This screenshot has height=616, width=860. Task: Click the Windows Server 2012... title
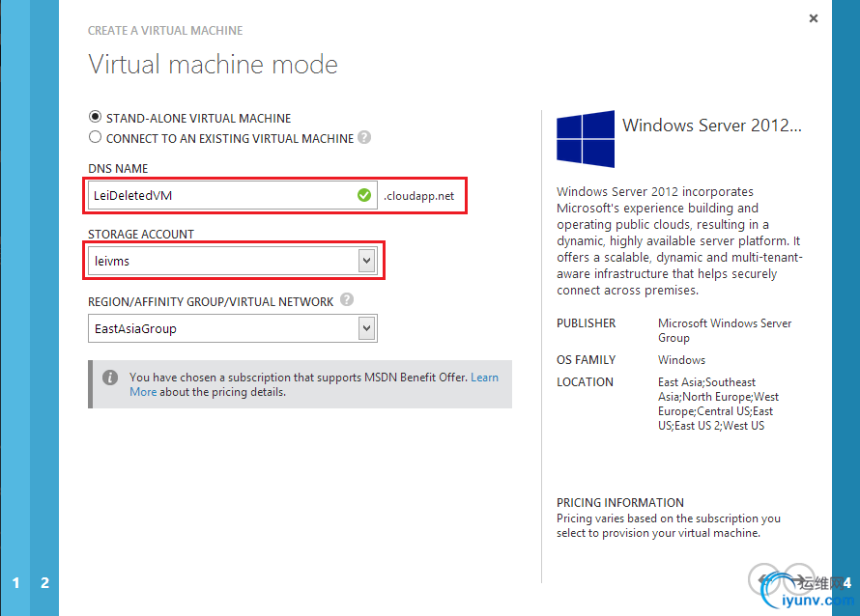click(x=712, y=126)
